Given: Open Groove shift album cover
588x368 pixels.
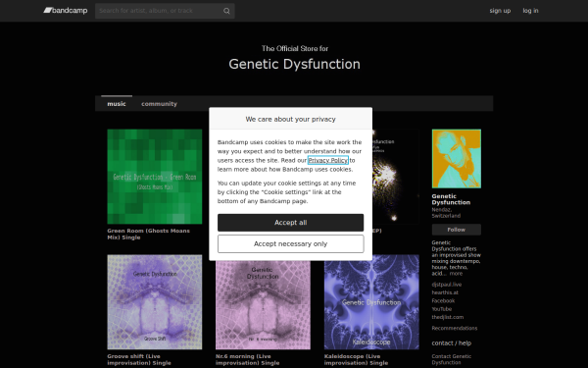Looking at the screenshot, I should [x=155, y=302].
